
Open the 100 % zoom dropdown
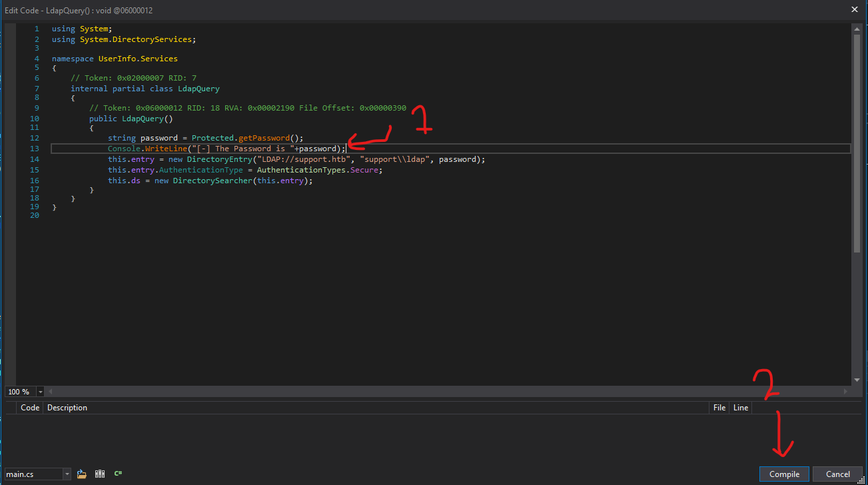pyautogui.click(x=41, y=392)
